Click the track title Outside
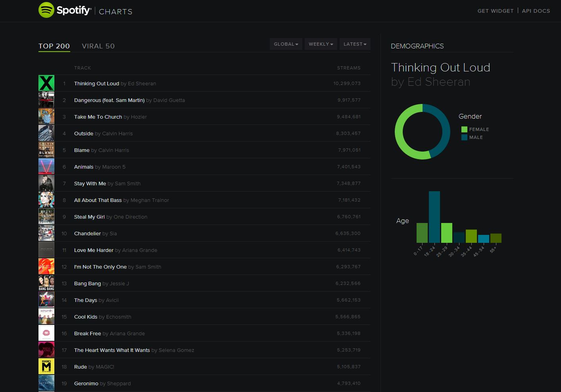This screenshot has height=392, width=561. point(84,133)
